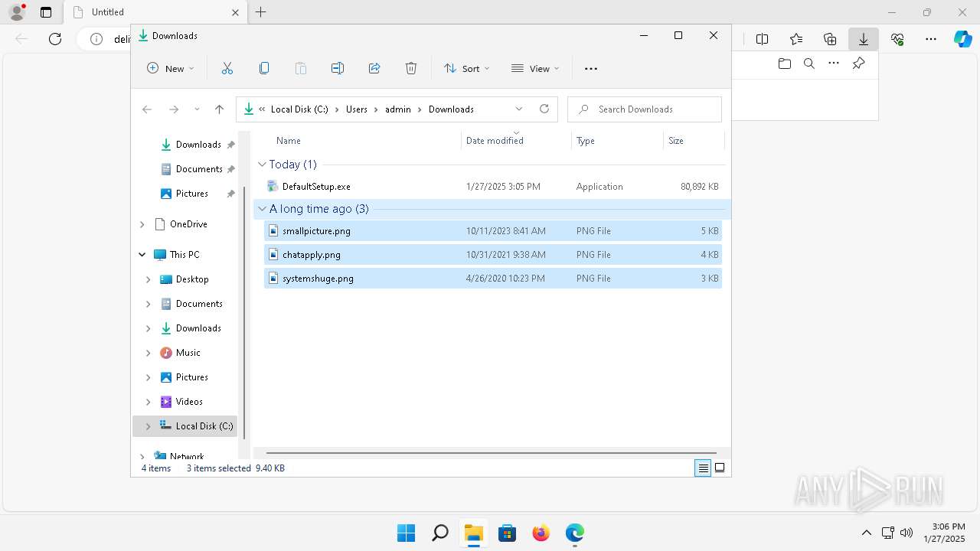Switch to Details view layout icon
Image resolution: width=980 pixels, height=551 pixels.
click(703, 468)
